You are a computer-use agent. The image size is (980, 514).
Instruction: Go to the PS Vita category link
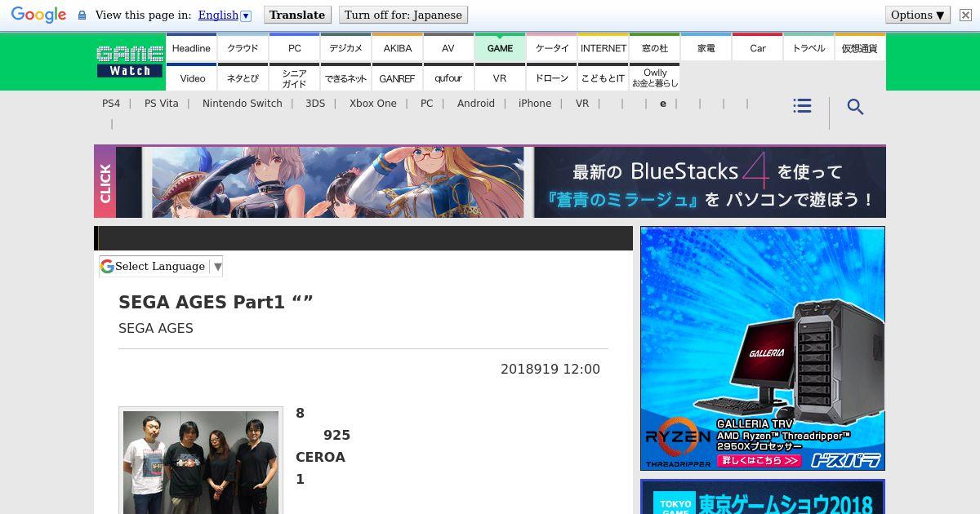[x=162, y=104]
